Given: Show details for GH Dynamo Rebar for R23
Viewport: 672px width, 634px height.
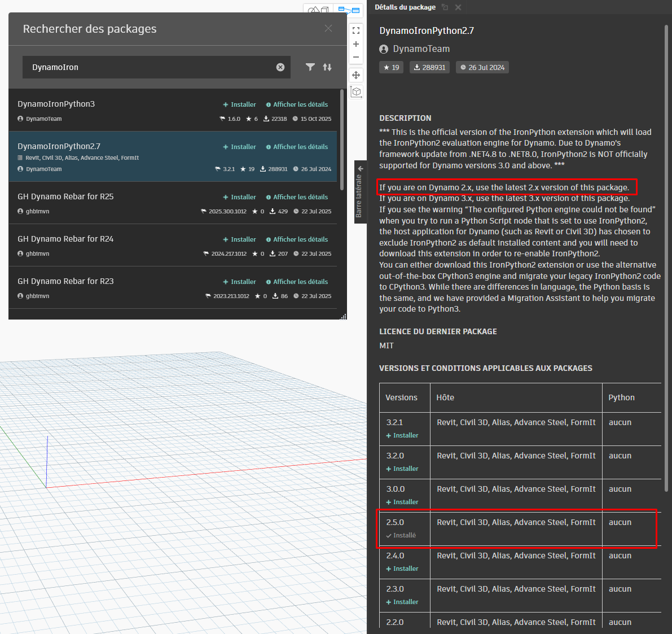Looking at the screenshot, I should coord(297,282).
